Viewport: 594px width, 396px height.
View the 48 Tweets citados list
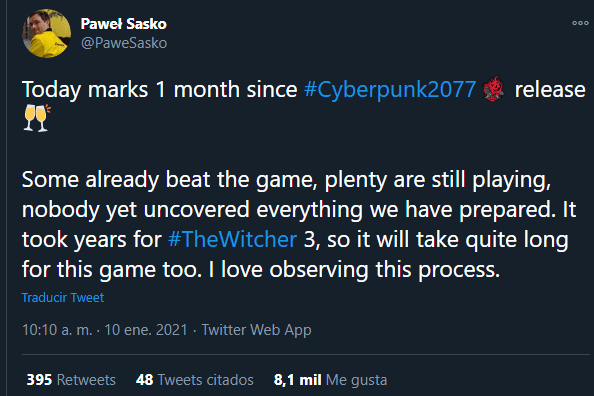pos(195,380)
